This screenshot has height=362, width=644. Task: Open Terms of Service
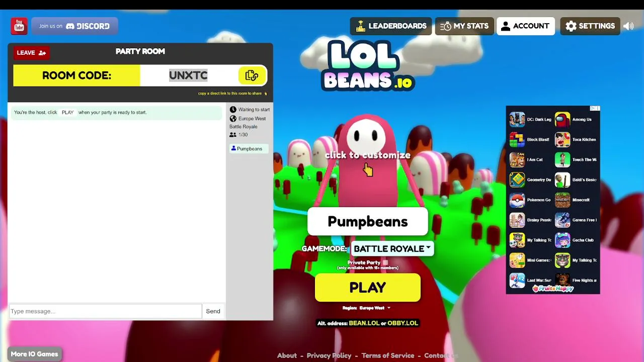388,355
